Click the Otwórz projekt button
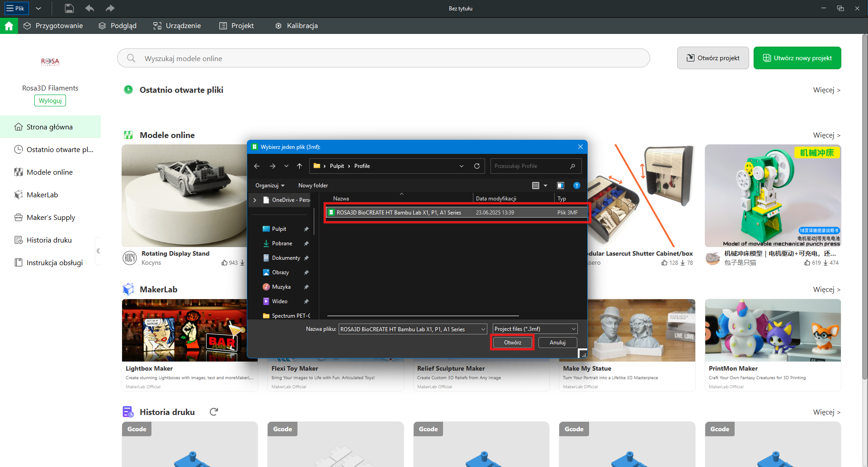Screen dimensions: 868x467 pyautogui.click(x=713, y=58)
